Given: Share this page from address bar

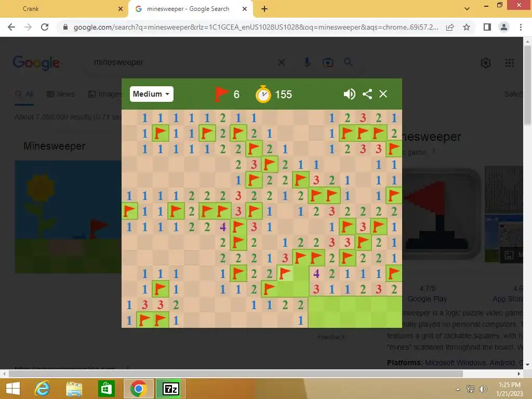Looking at the screenshot, I should click(x=450, y=27).
